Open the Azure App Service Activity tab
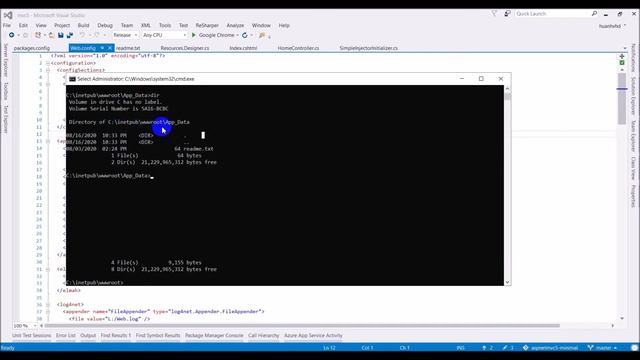Viewport: 640px width, 360px height. [x=313, y=336]
